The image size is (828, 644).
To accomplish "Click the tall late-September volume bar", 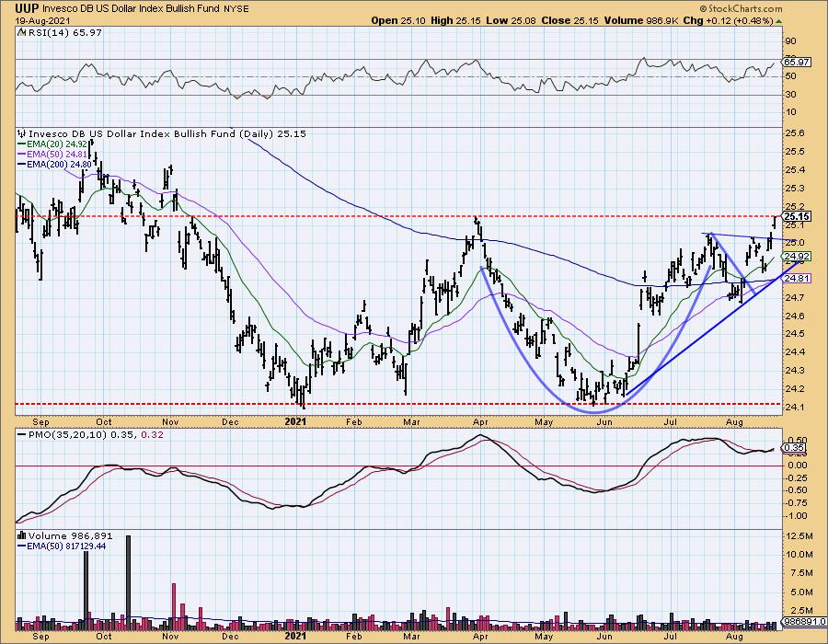I will (86, 592).
